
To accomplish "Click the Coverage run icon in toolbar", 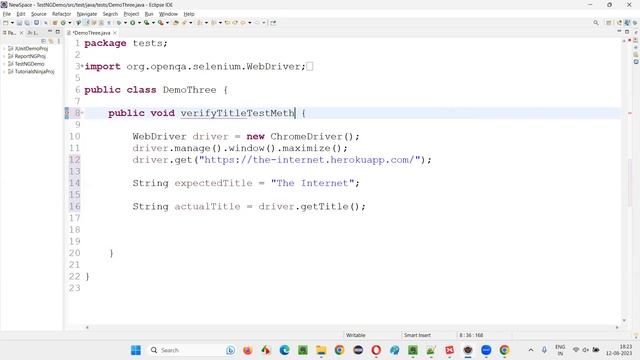I will point(147,23).
